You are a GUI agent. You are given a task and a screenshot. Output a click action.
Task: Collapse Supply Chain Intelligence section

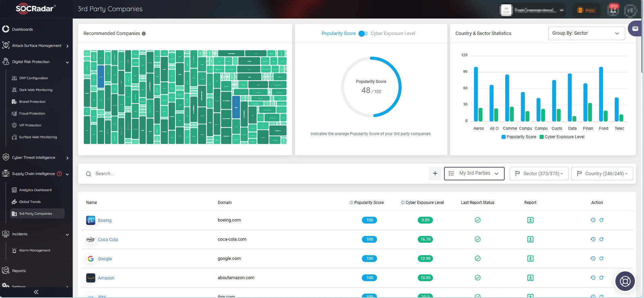(67, 174)
